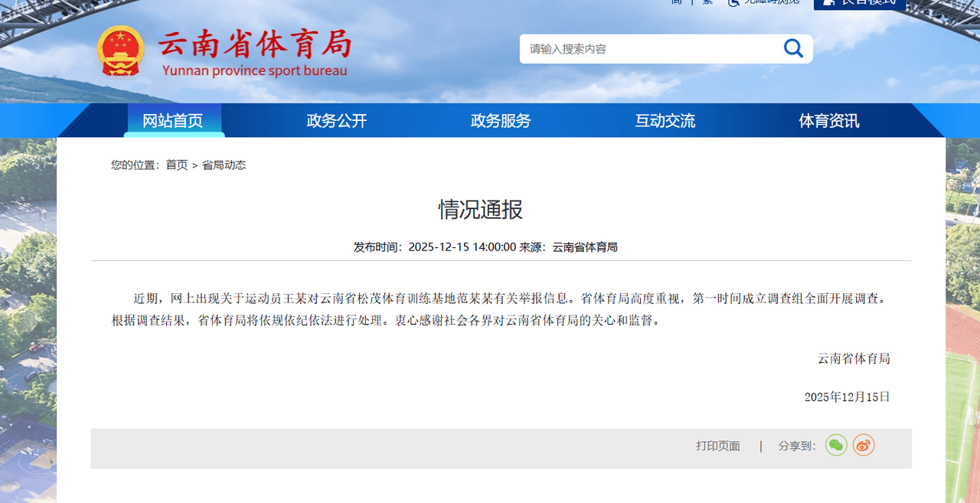980x503 pixels.
Task: Click 打印页面 to print the page
Action: pos(717,445)
